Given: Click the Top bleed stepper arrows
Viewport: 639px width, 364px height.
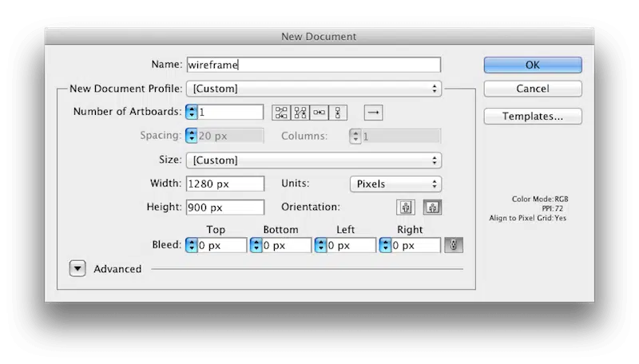Looking at the screenshot, I should pyautogui.click(x=192, y=246).
